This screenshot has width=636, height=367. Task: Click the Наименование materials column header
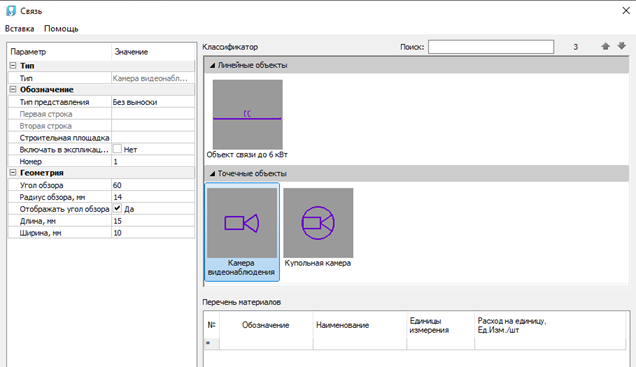(359, 325)
